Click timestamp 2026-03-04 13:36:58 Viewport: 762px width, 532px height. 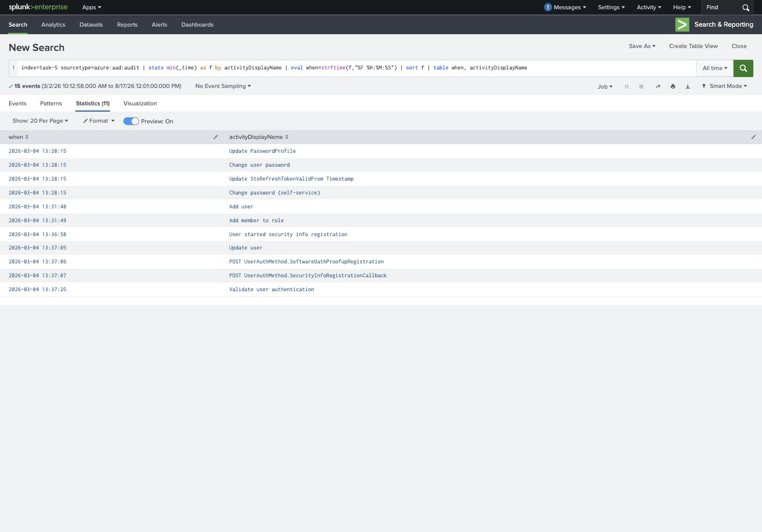38,234
